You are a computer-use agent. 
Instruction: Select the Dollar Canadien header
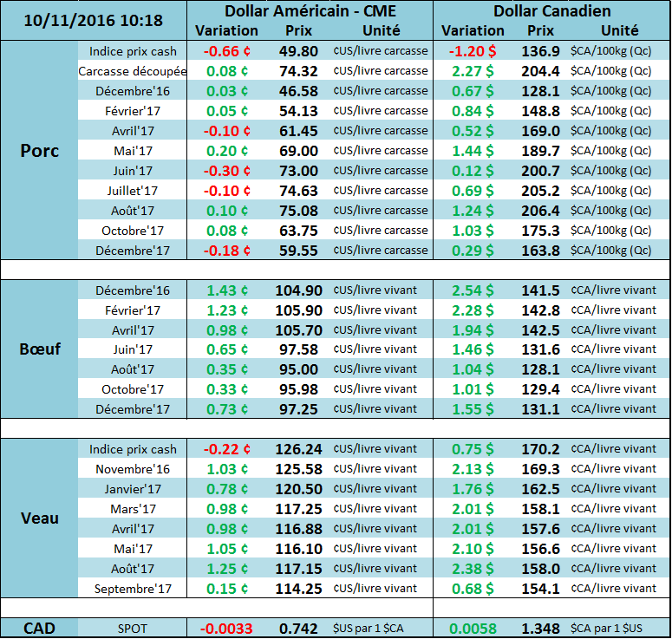coord(551,11)
